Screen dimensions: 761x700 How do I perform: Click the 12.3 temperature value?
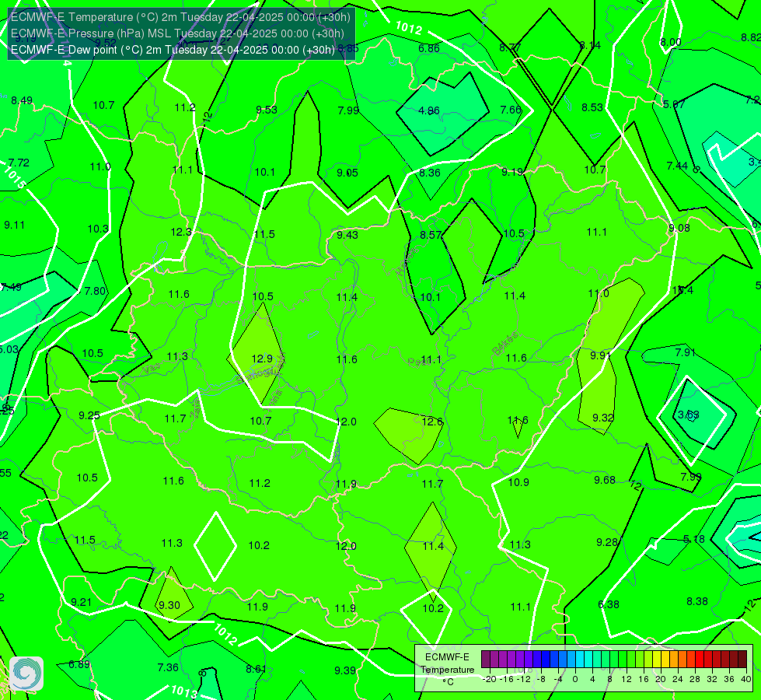pyautogui.click(x=181, y=233)
